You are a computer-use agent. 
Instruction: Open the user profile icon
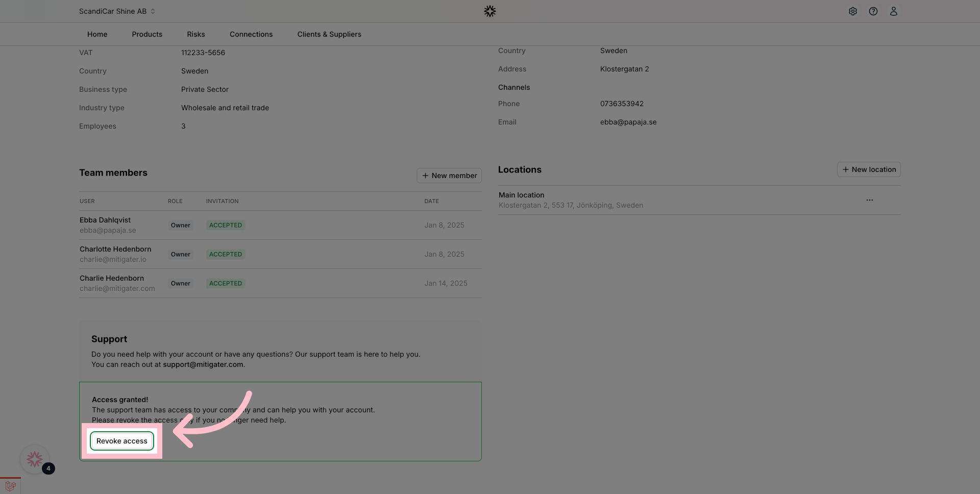pyautogui.click(x=893, y=11)
